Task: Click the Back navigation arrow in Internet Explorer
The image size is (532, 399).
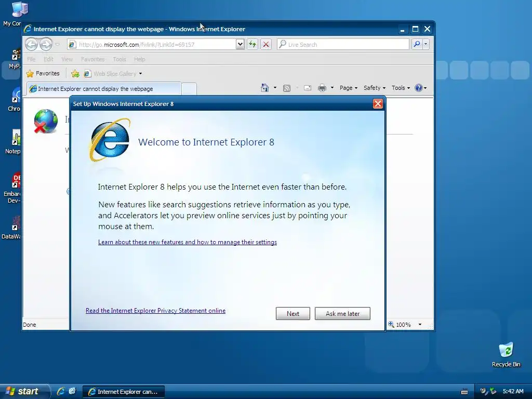Action: tap(32, 44)
